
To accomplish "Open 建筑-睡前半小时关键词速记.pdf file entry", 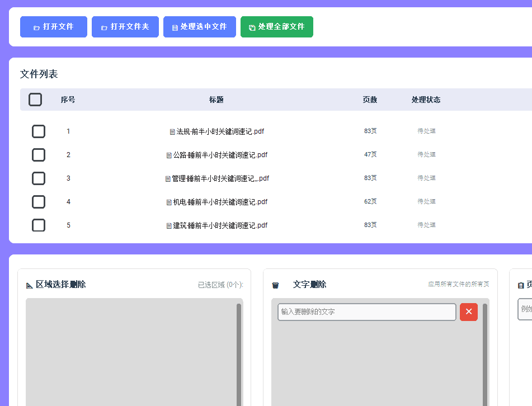I will coord(220,225).
